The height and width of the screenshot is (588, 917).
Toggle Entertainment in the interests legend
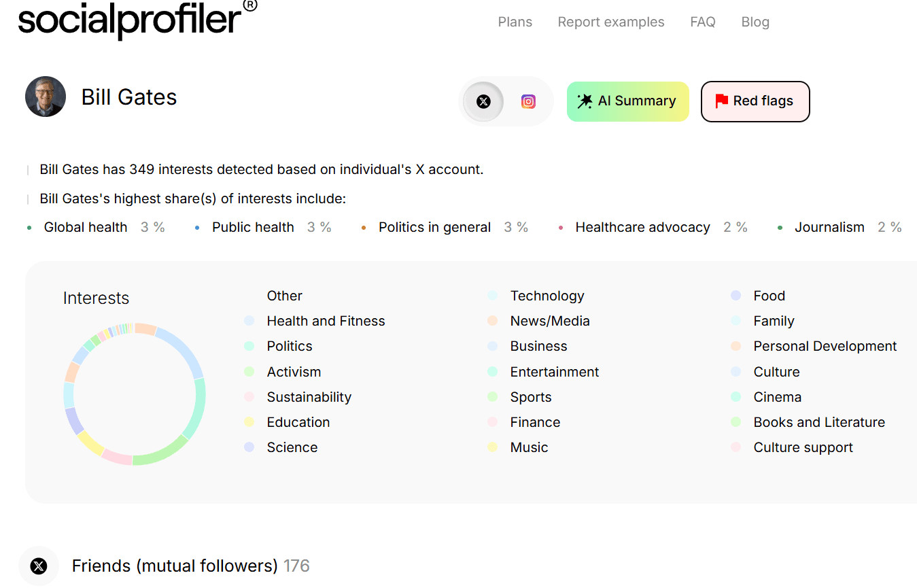[x=492, y=372]
